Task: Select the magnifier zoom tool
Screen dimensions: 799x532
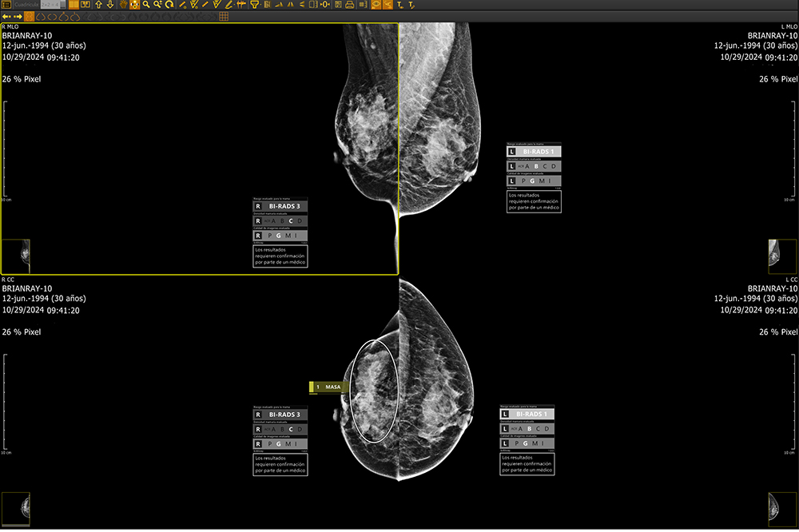Action: click(146, 5)
